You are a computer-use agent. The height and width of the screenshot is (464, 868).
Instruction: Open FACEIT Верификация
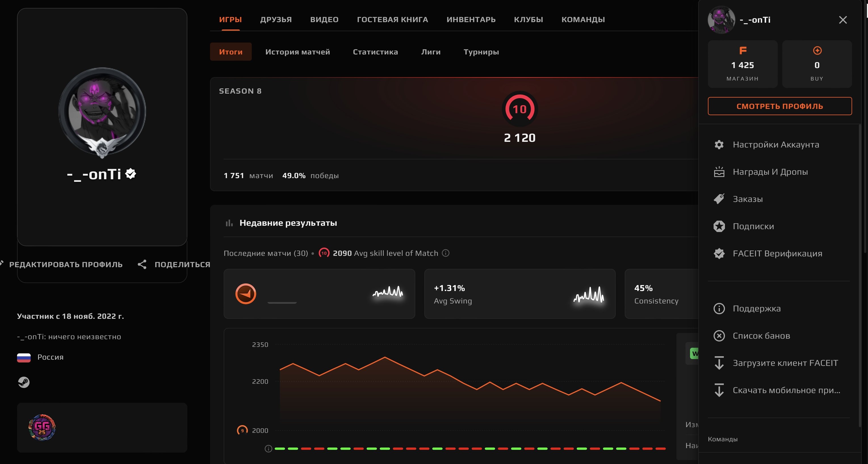(777, 254)
